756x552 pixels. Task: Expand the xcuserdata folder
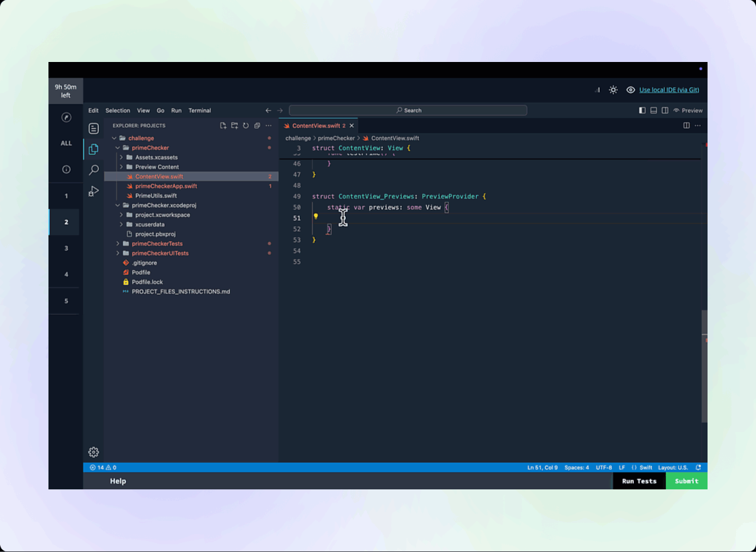[121, 225]
